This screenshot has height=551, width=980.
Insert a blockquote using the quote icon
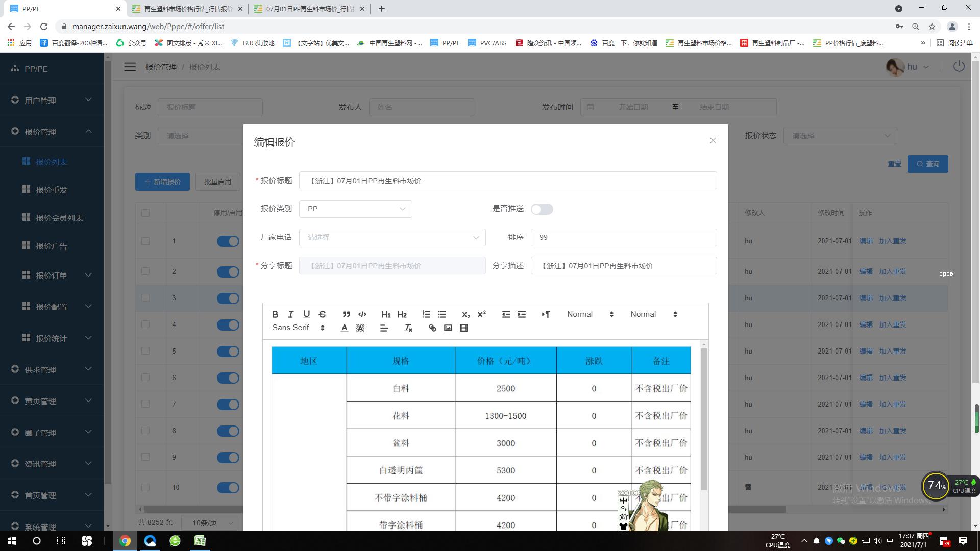pyautogui.click(x=346, y=314)
